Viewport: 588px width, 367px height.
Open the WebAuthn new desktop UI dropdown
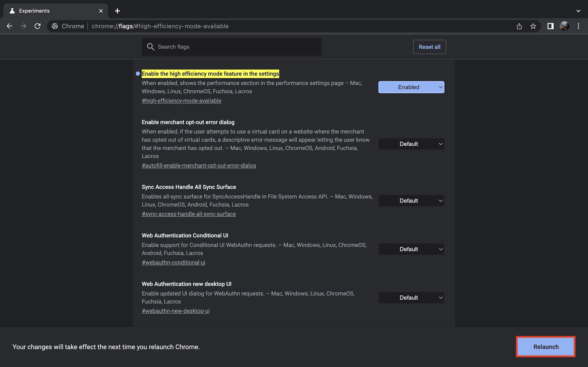411,298
